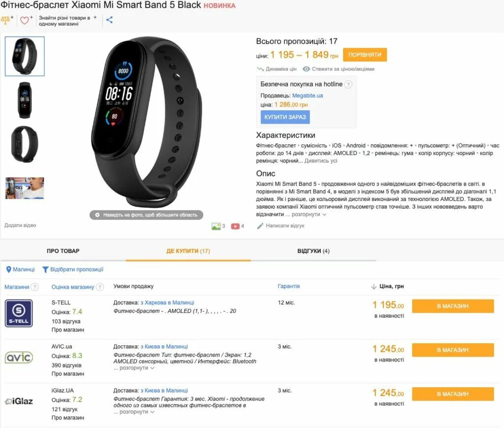Switch to ПРО ТОВАР tab
Image resolution: width=504 pixels, height=428 pixels.
point(63,251)
